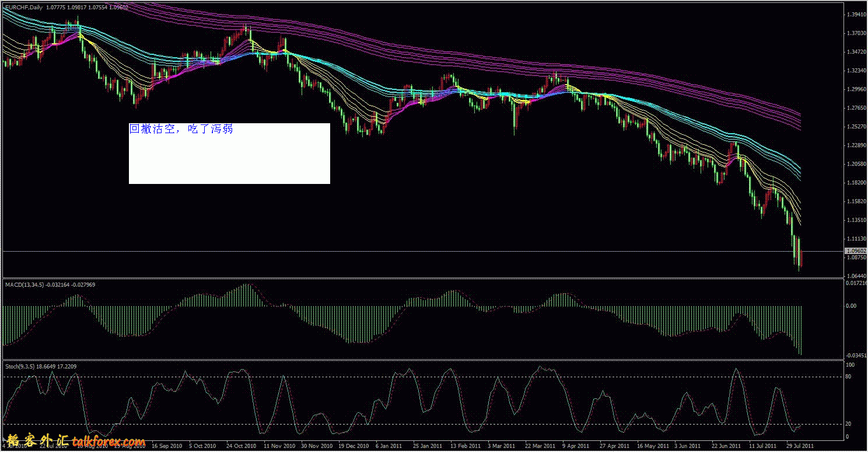Click the blue Chinese annotation text '回撤沽空'
Screen dimensions: 868x452
(152, 129)
